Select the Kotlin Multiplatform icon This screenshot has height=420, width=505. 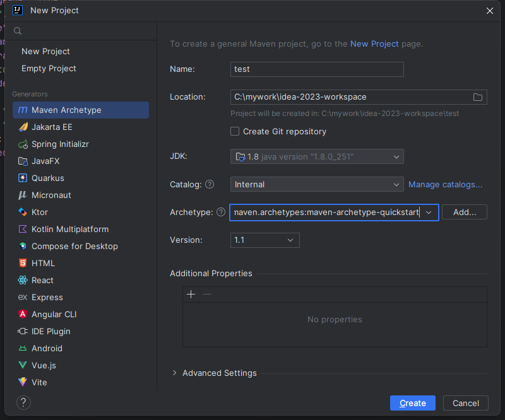tap(23, 229)
